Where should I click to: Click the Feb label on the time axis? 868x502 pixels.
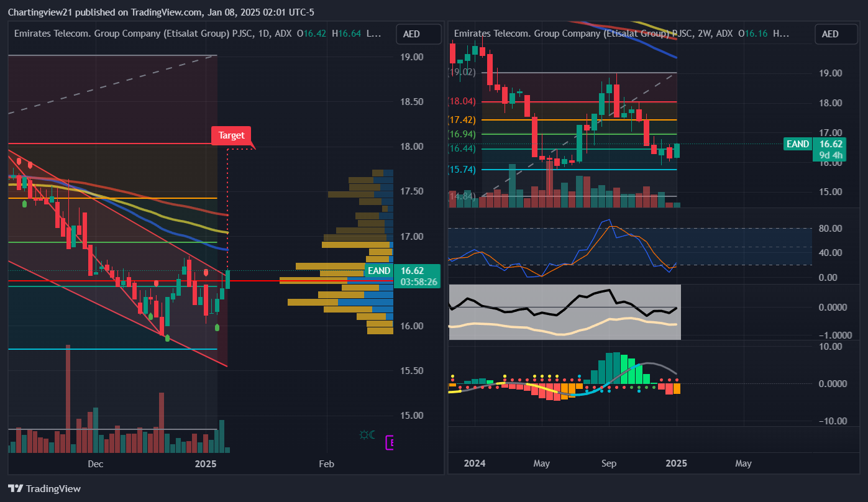pyautogui.click(x=326, y=463)
